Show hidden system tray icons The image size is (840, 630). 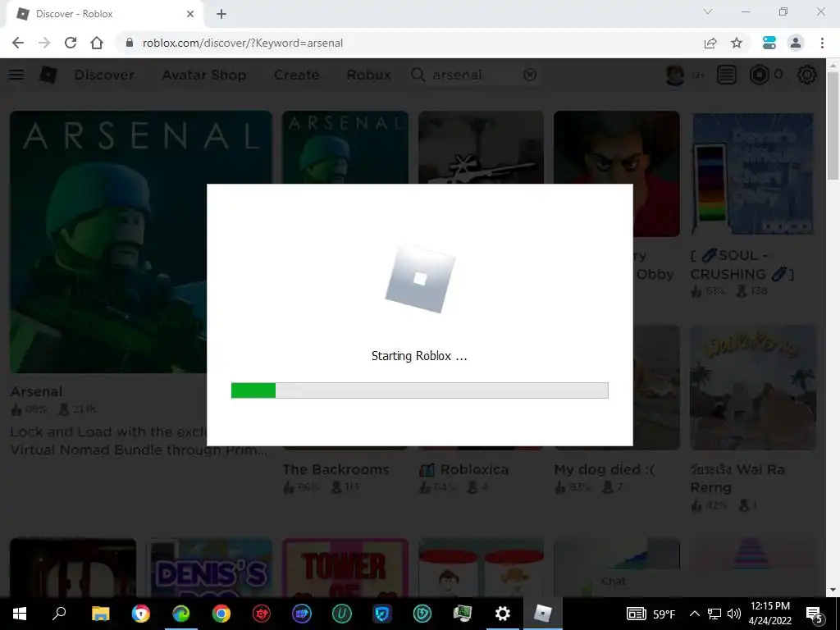pos(694,614)
